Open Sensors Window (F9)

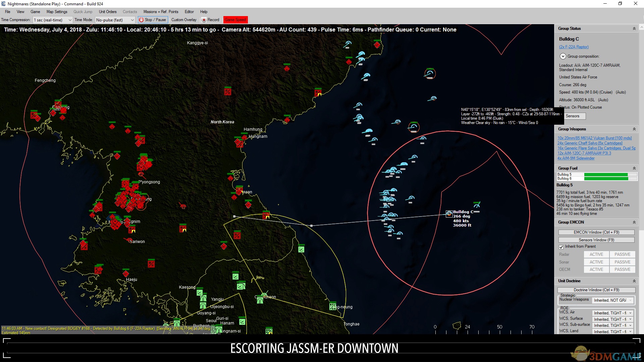pyautogui.click(x=596, y=240)
